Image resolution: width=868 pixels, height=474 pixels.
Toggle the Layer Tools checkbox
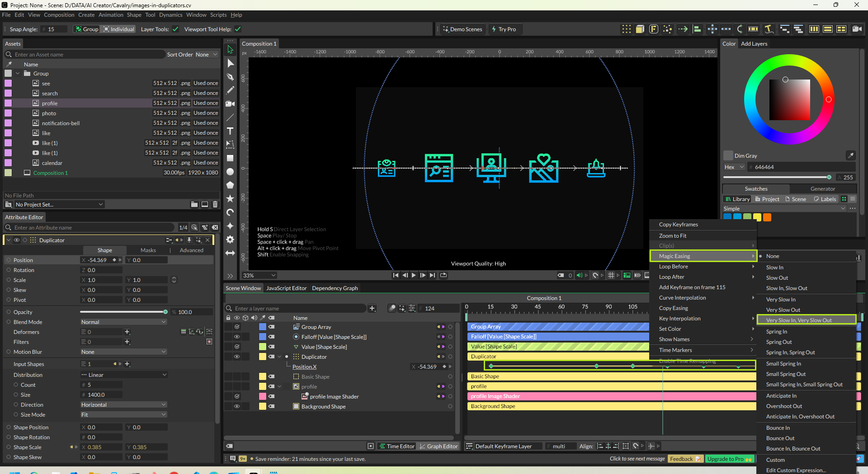[175, 29]
